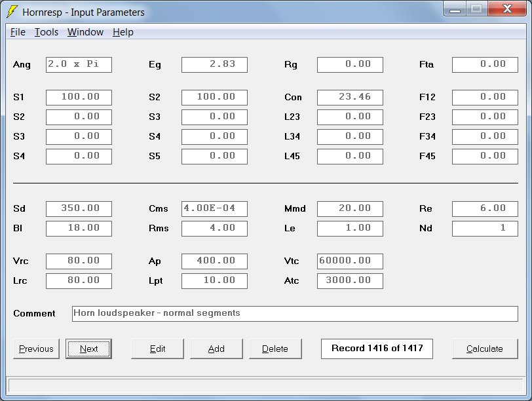This screenshot has height=401, width=532.
Task: Select the F34 input field
Action: pos(485,137)
